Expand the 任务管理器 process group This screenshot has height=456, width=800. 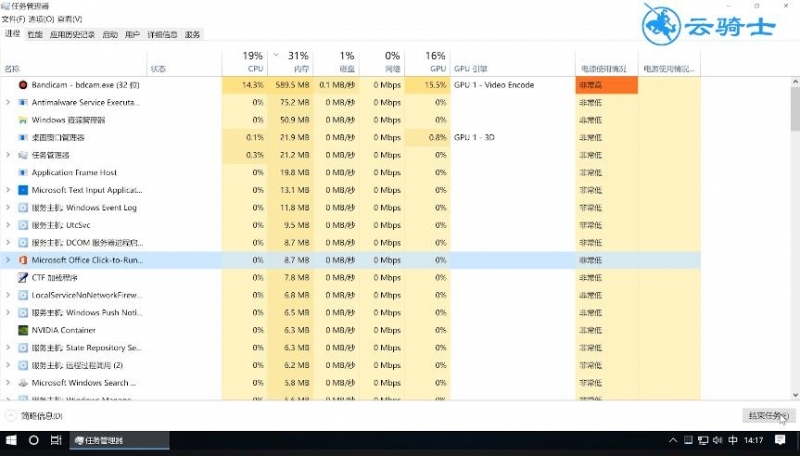[8, 155]
